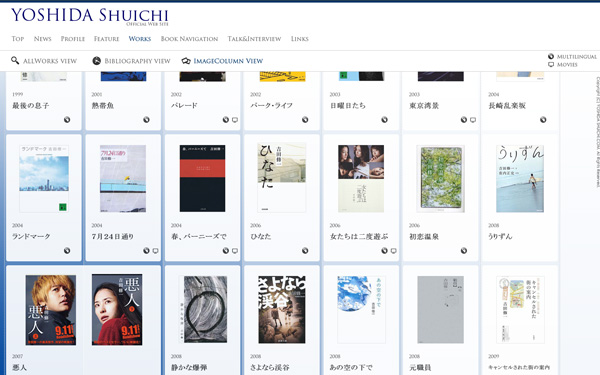The image size is (600, 375).
Task: Click multilingual icon on 東京湾景 card
Action: tap(464, 120)
